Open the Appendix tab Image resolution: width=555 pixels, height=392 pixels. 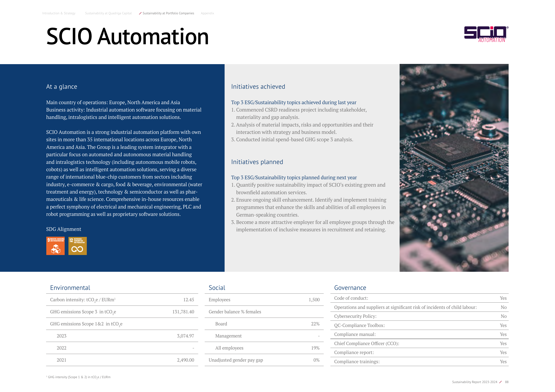tap(207, 13)
